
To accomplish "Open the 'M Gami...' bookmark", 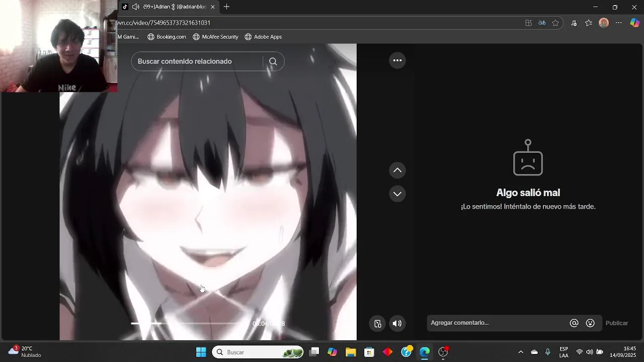I will pos(128,37).
